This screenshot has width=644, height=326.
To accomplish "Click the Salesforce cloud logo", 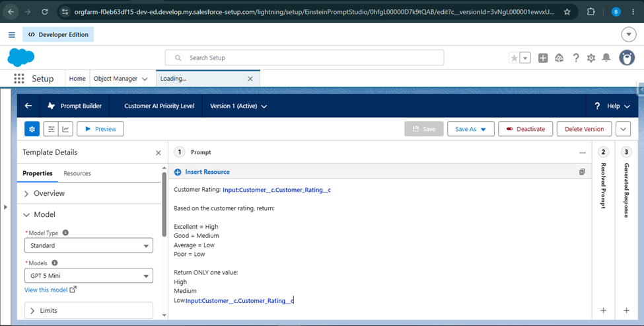I will point(21,58).
